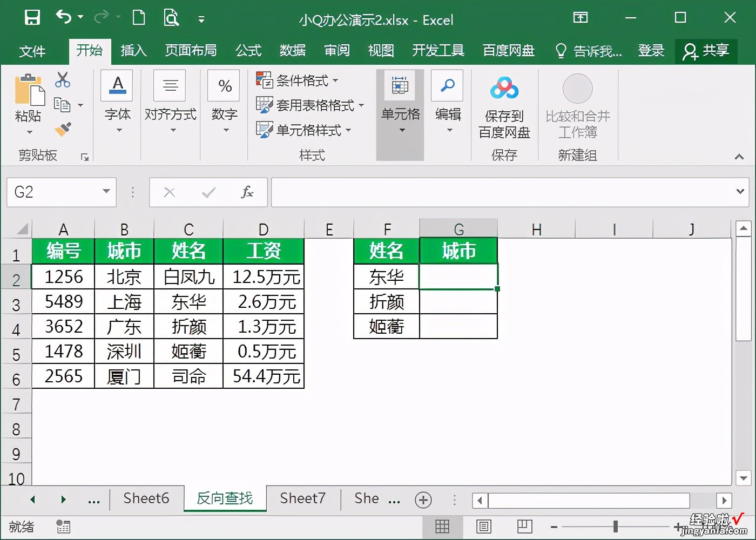756x540 pixels.
Task: Click the zoom out minus button
Action: point(554,526)
